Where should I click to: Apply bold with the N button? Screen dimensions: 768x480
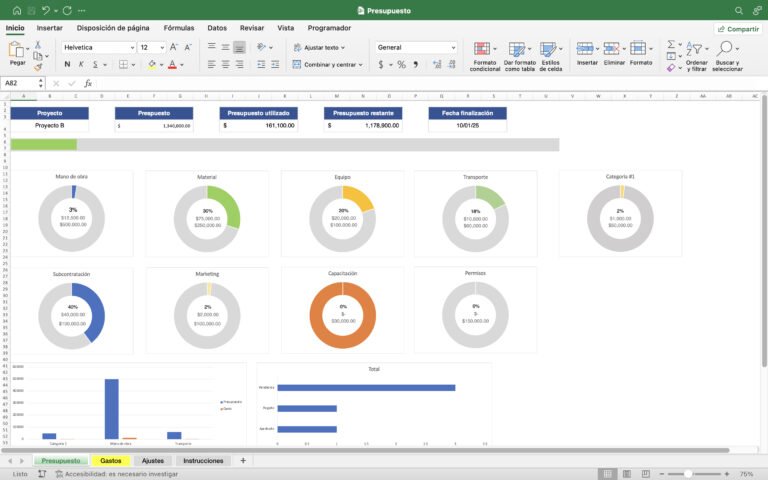68,65
